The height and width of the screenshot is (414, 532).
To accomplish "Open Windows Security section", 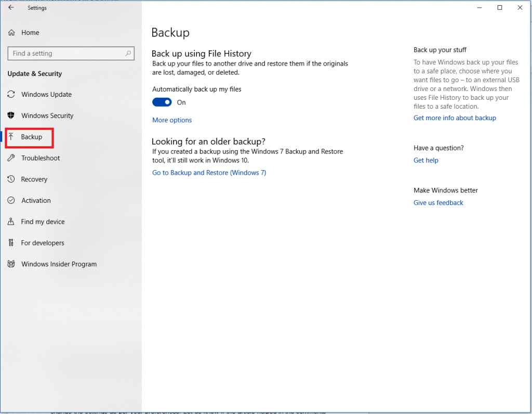I will tap(47, 115).
